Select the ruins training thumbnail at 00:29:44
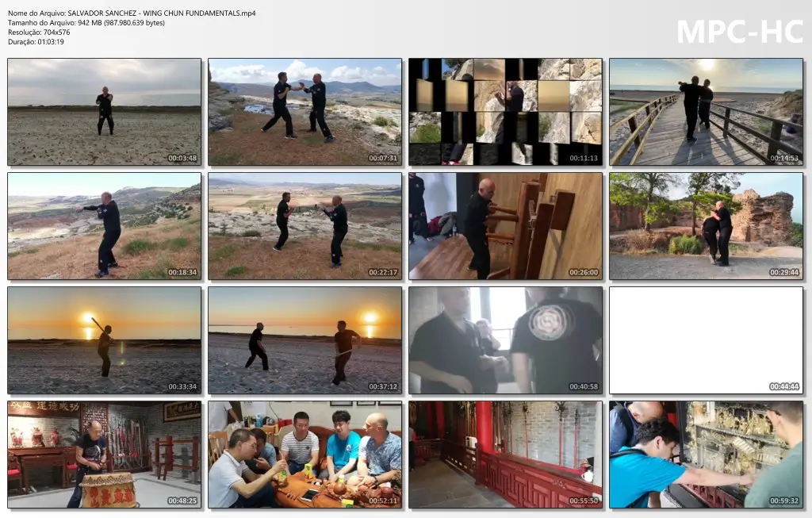The height and width of the screenshot is (518, 812). 708,226
